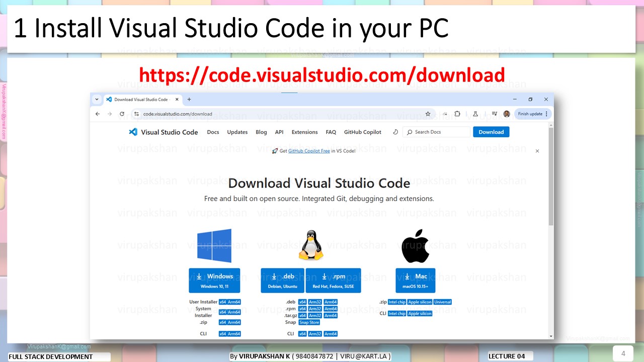644x362 pixels.
Task: Download the .deb Debian, Ubuntu package
Action: 282,281
